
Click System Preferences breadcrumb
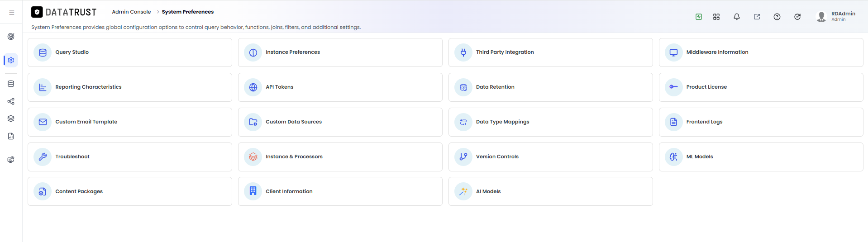[188, 12]
